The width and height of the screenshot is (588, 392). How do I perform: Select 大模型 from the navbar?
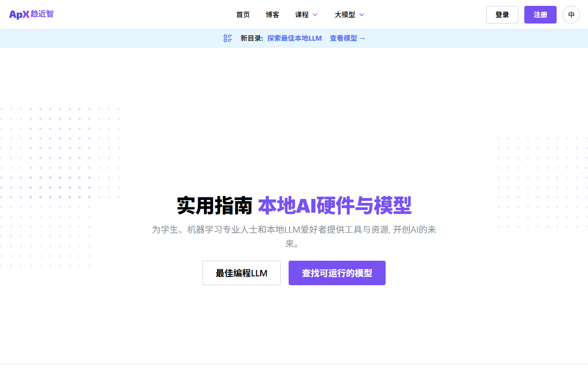[x=345, y=15]
